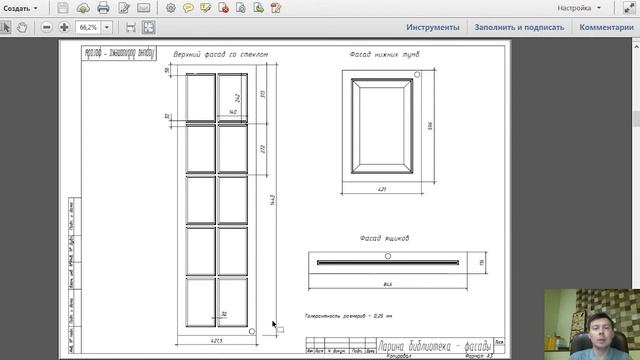This screenshot has width=640, height=360.
Task: Click the extract page icon
Action: (x=241, y=8)
